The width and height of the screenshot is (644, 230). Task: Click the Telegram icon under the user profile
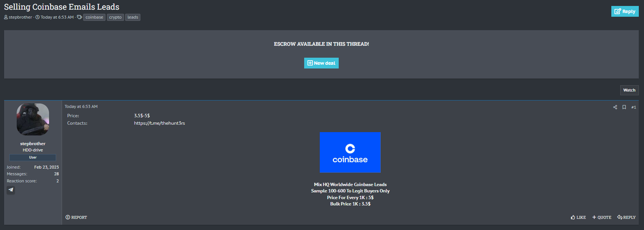(x=11, y=190)
